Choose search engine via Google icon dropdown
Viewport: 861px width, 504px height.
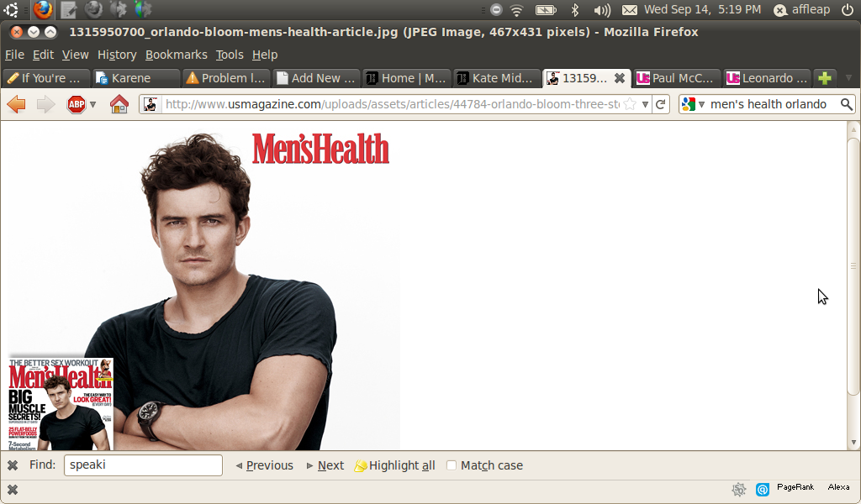693,104
